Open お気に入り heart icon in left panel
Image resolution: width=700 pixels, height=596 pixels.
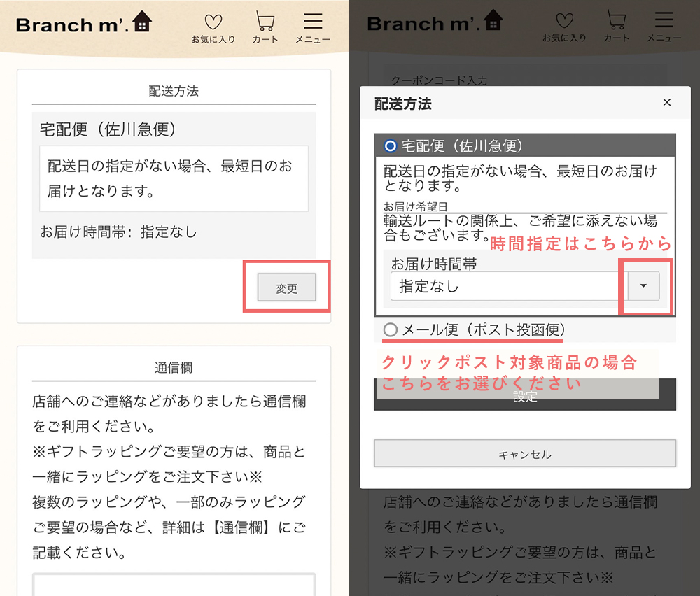click(x=213, y=27)
